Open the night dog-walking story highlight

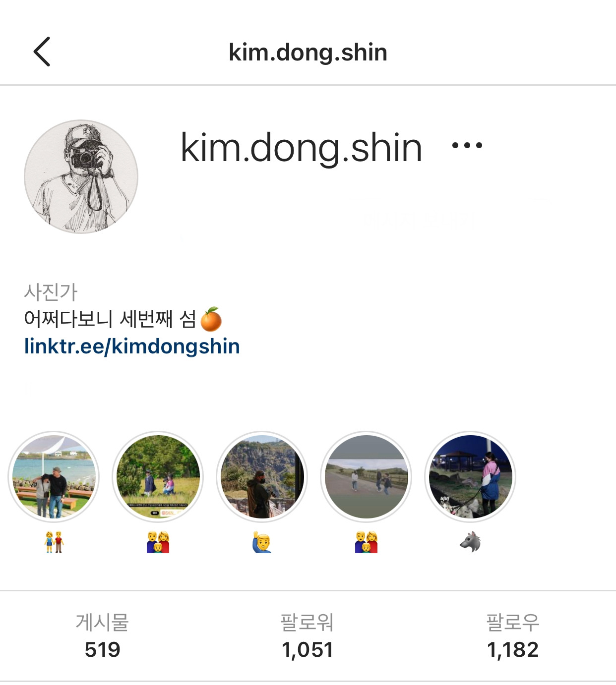[470, 477]
